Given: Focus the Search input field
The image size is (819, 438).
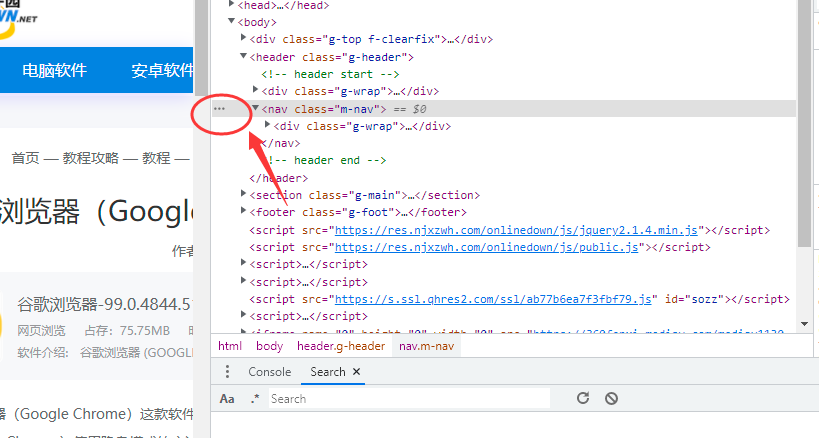Looking at the screenshot, I should click(410, 399).
